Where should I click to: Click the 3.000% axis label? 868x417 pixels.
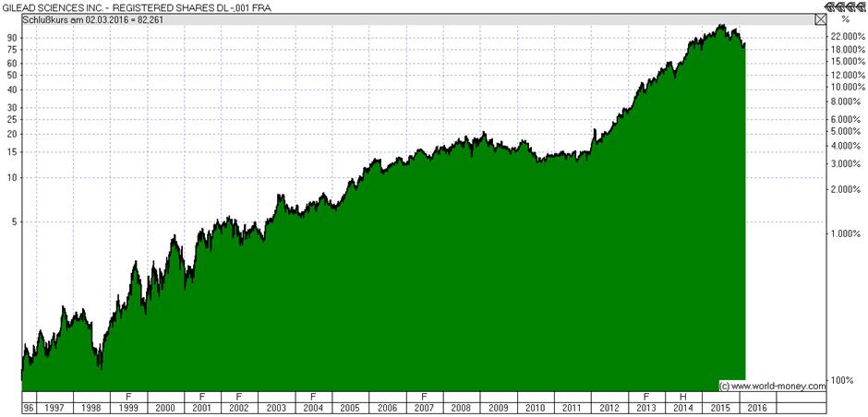[x=847, y=164]
